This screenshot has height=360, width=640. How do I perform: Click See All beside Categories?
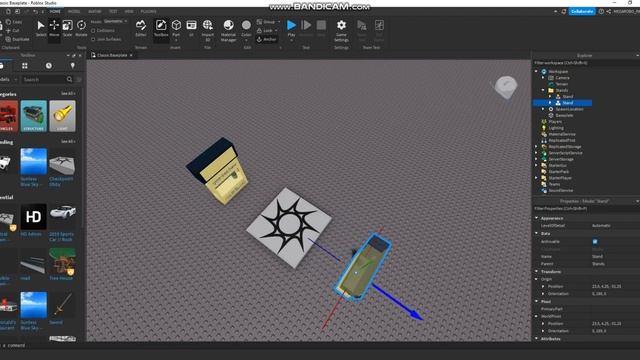click(68, 93)
